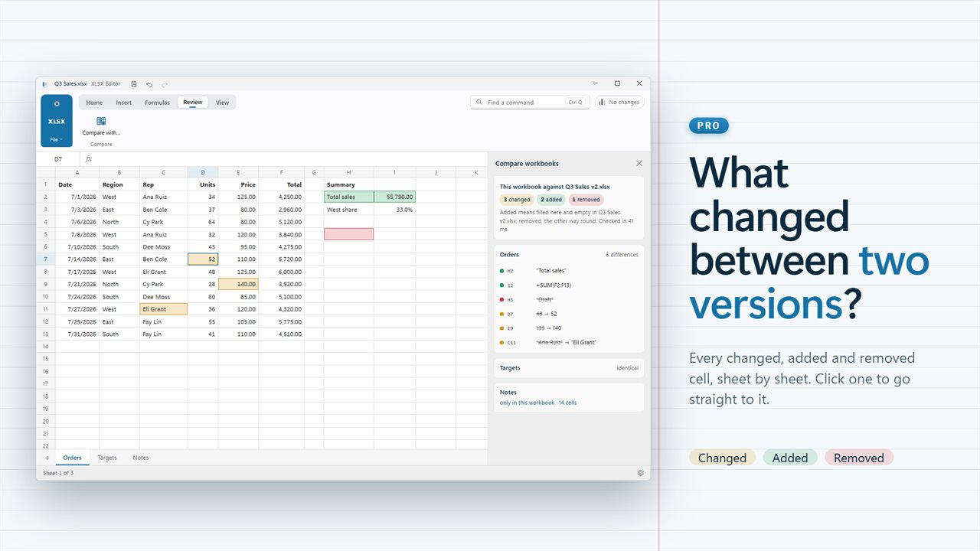The width and height of the screenshot is (980, 551).
Task: Click the "1 removed" badge in the compare panel
Action: tap(586, 200)
